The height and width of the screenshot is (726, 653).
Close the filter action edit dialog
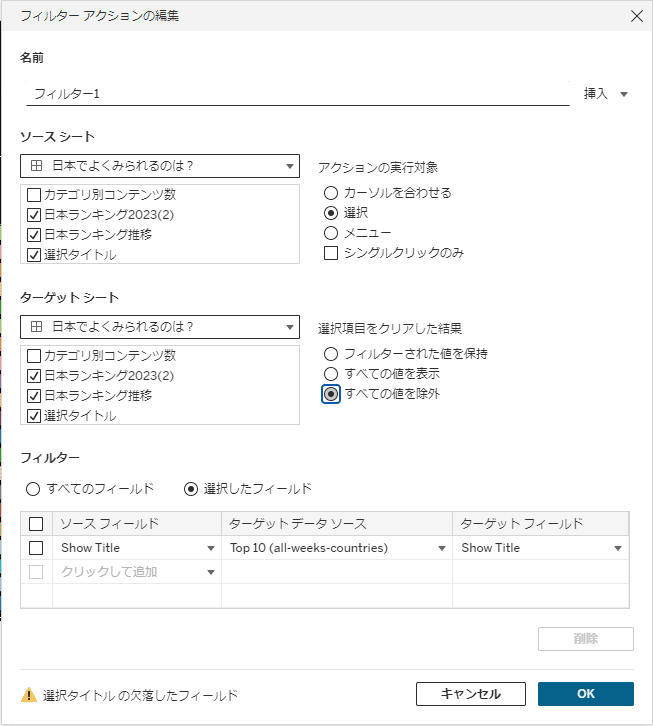(636, 16)
